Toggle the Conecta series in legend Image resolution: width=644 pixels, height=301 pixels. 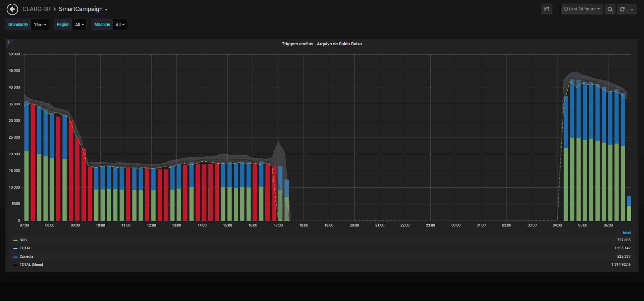click(x=26, y=256)
